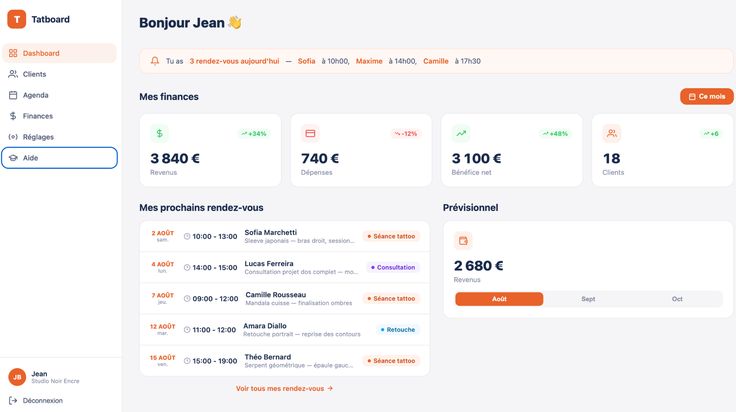Click the trending arrow icon on Bénéfice net card
Image resolution: width=736 pixels, height=412 pixels.
tap(461, 134)
